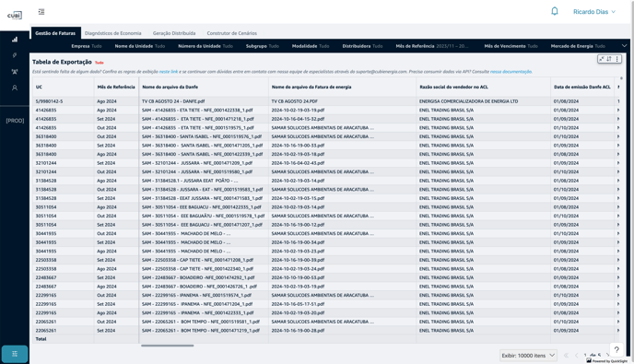Open the Modalidade filter

click(x=311, y=46)
